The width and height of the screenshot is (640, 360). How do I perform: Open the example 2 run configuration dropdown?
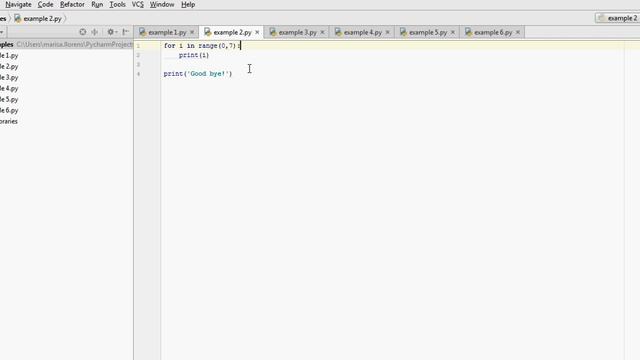tap(618, 18)
